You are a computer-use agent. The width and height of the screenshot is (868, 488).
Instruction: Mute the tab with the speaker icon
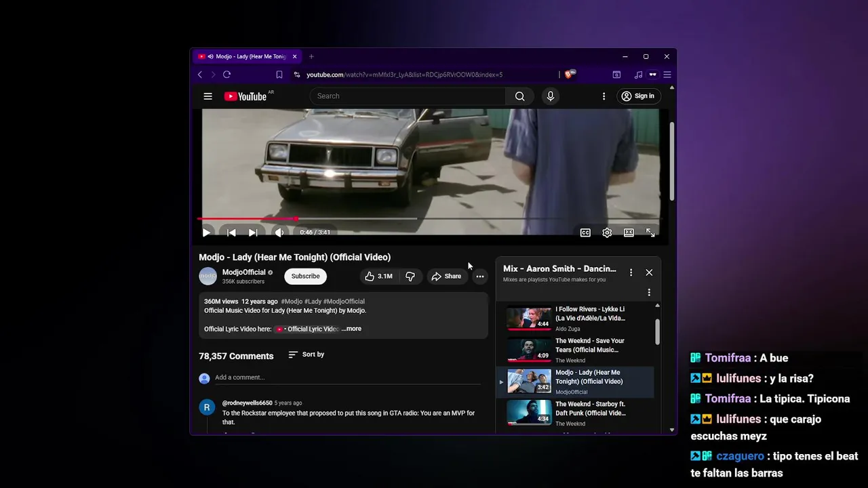(210, 56)
